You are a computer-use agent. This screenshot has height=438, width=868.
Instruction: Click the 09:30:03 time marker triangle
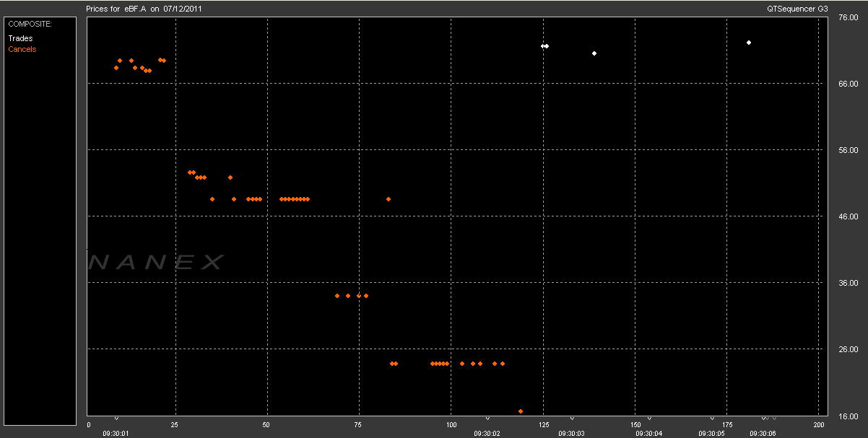pos(572,418)
